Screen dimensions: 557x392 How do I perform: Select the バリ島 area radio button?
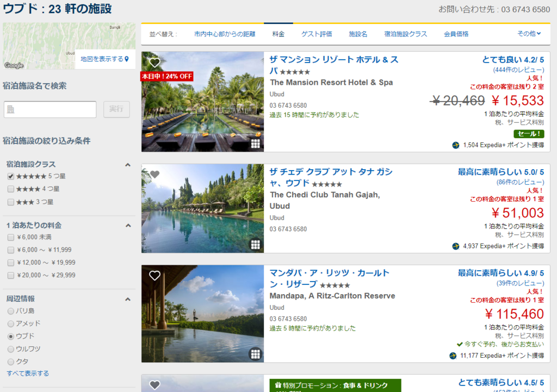click(11, 311)
